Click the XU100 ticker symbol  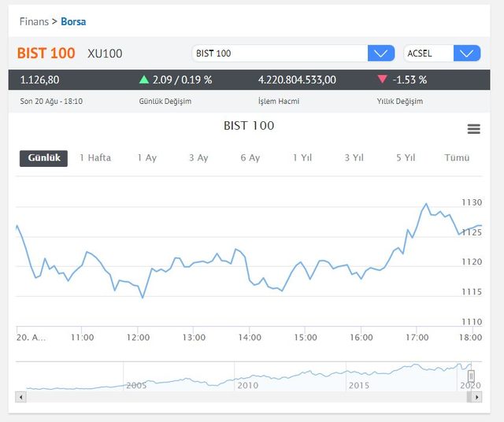[x=105, y=54]
